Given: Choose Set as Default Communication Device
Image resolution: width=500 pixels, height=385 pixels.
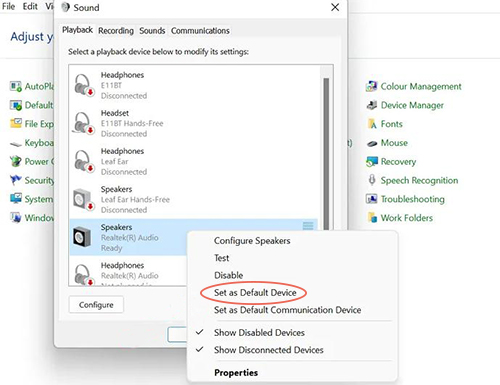Looking at the screenshot, I should 287,310.
